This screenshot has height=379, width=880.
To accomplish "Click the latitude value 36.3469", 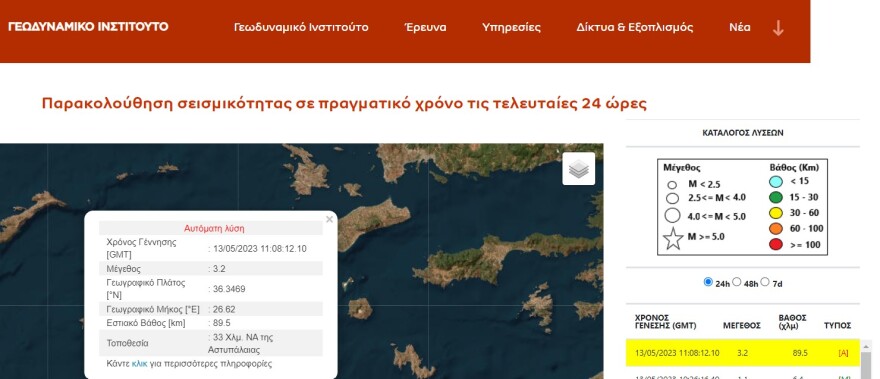I will (x=228, y=289).
